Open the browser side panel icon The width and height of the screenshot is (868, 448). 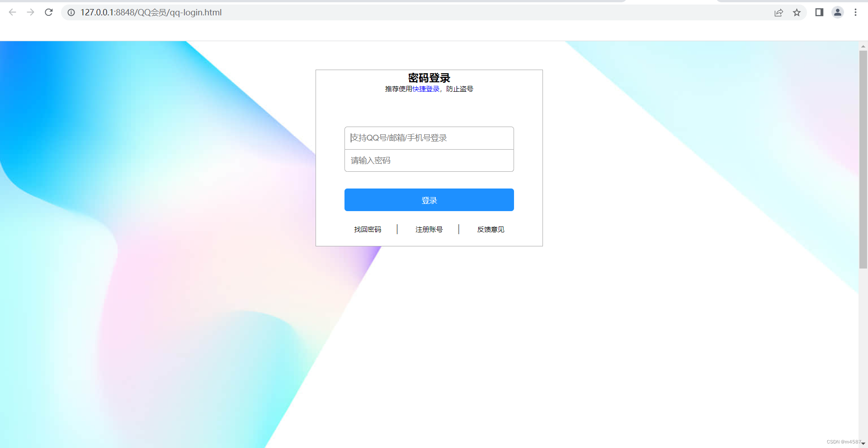point(819,12)
